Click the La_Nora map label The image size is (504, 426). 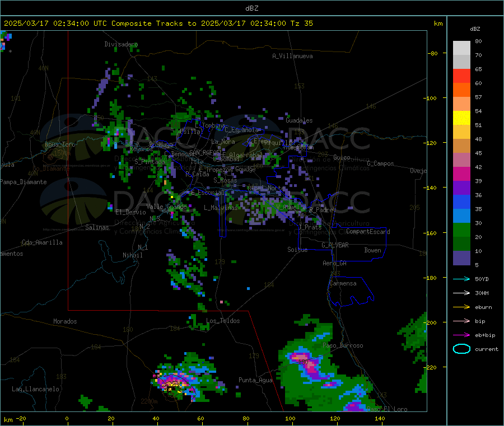[223, 142]
